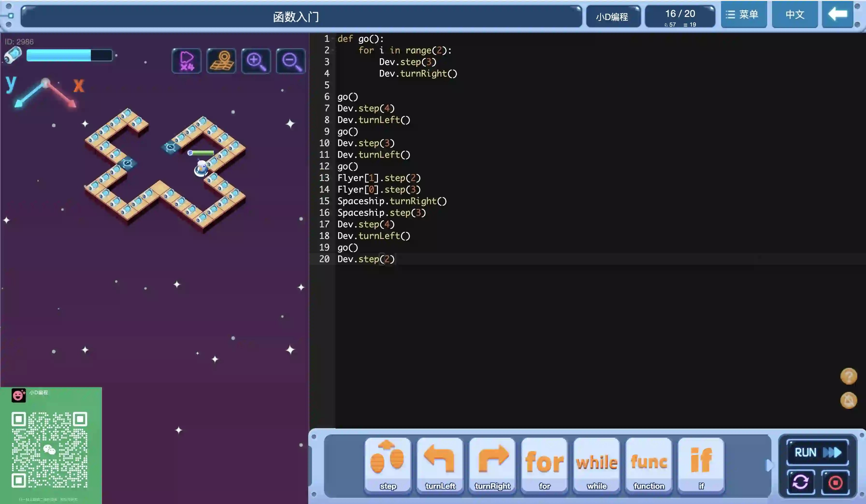Expand more command blocks with right arrow

tap(769, 465)
